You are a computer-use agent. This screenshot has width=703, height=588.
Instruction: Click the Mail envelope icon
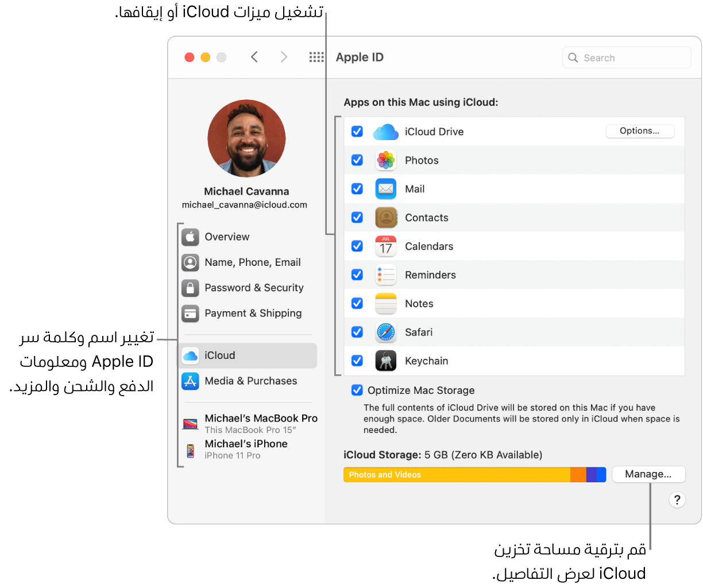click(x=386, y=189)
